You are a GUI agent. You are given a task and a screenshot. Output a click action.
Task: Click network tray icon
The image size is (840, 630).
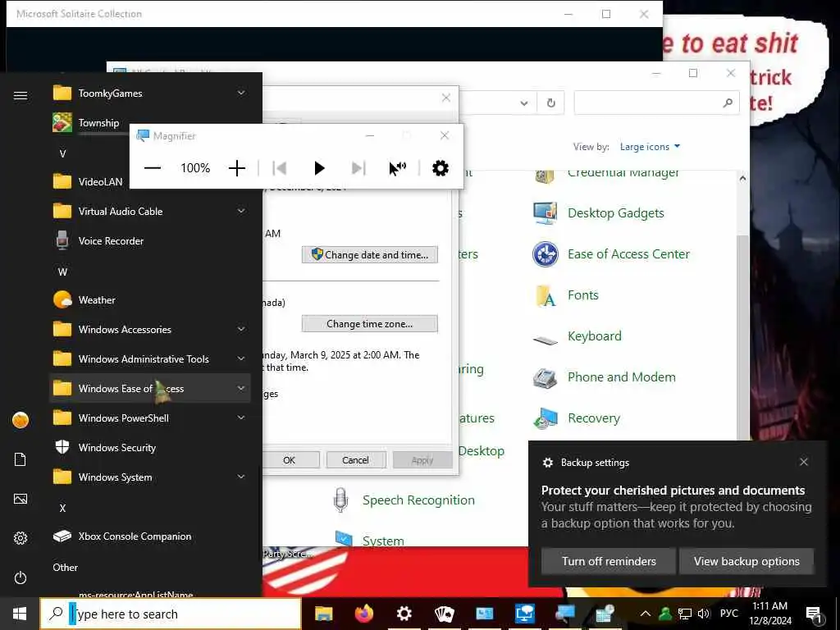[685, 614]
